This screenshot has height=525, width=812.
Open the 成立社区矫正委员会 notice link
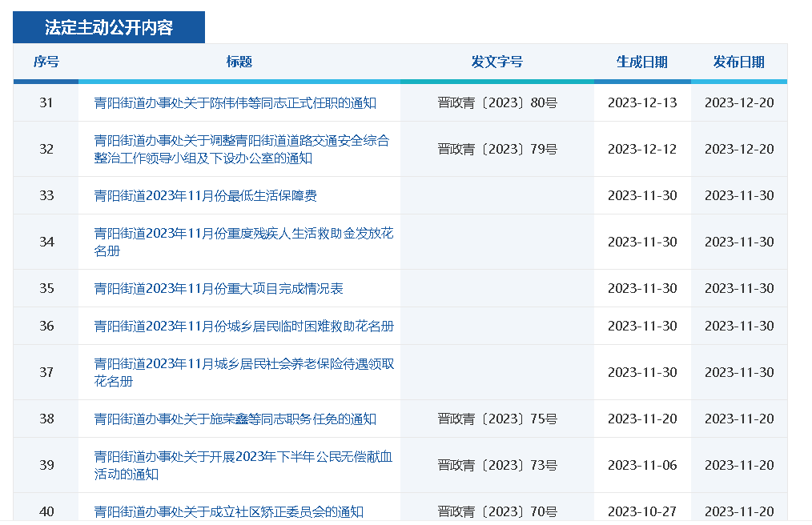click(229, 511)
